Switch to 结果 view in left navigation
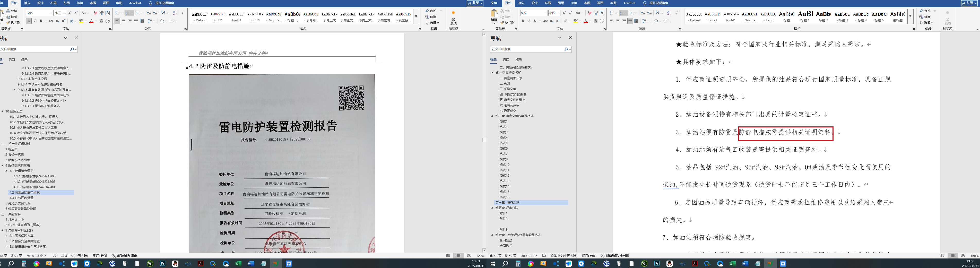 pos(24,59)
